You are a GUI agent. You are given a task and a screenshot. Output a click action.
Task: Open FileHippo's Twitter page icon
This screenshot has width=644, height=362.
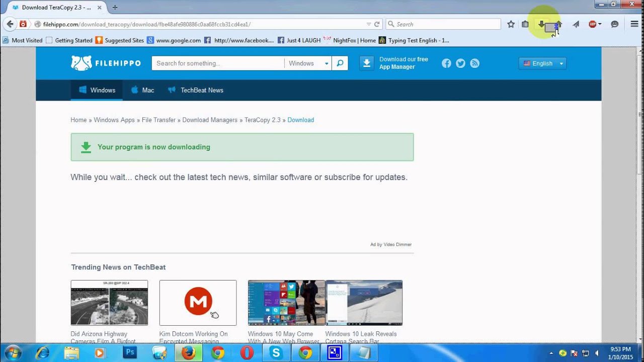(x=460, y=63)
